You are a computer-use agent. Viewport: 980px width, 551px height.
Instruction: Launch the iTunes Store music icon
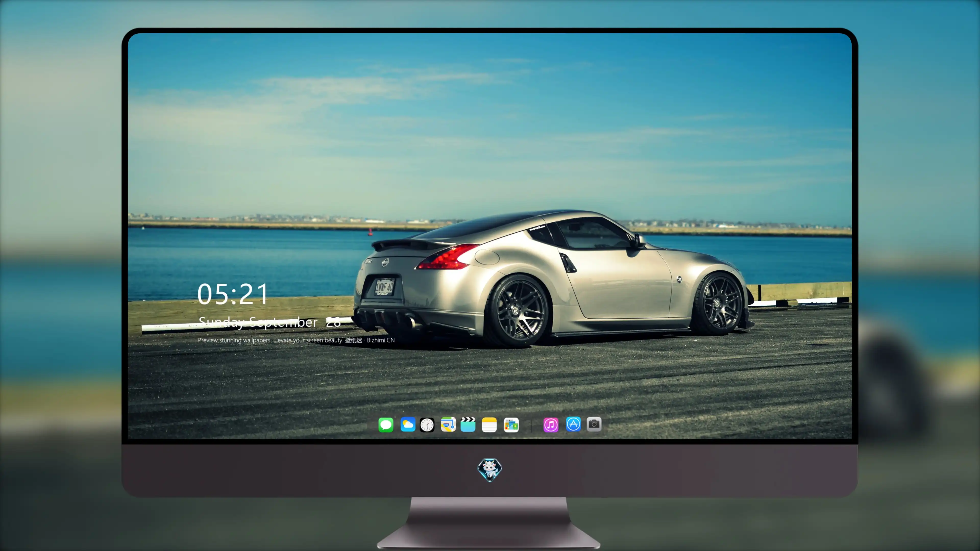click(x=551, y=425)
